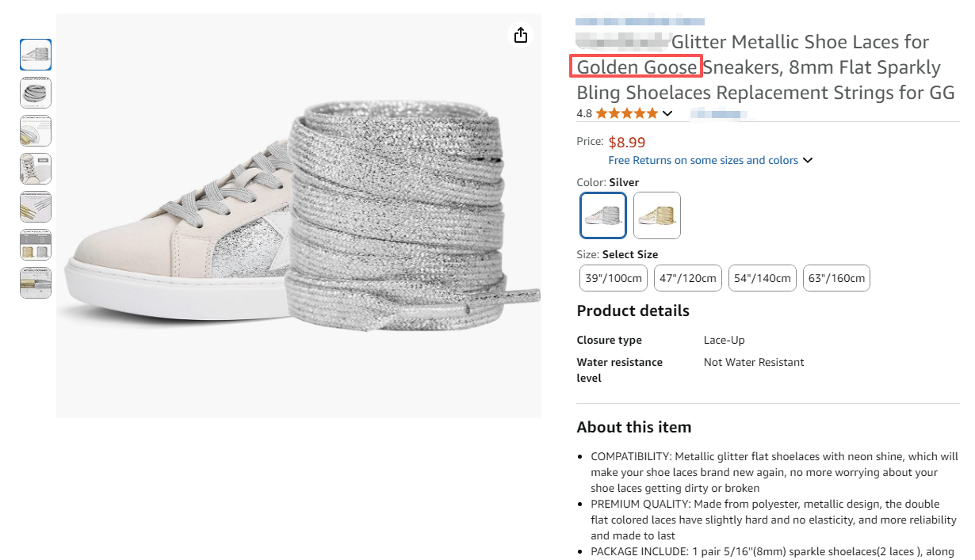
Task: Open sixth thumbnail with length selection chart
Action: coord(36,245)
